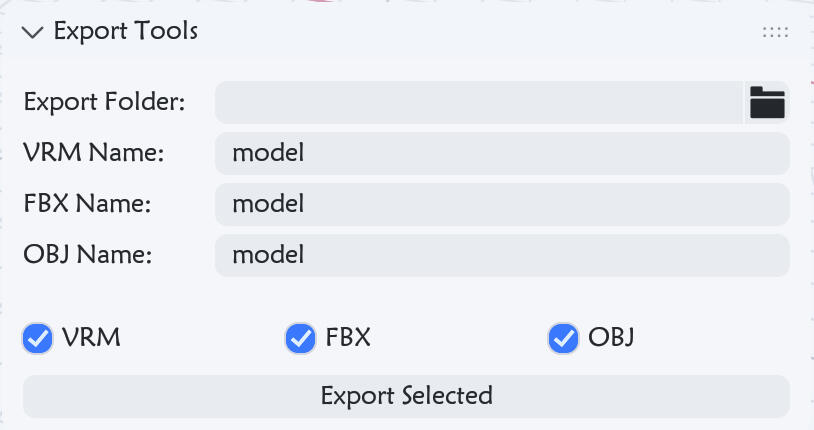Grab the panel drag handle dots
This screenshot has width=814, height=430.
coord(775,32)
